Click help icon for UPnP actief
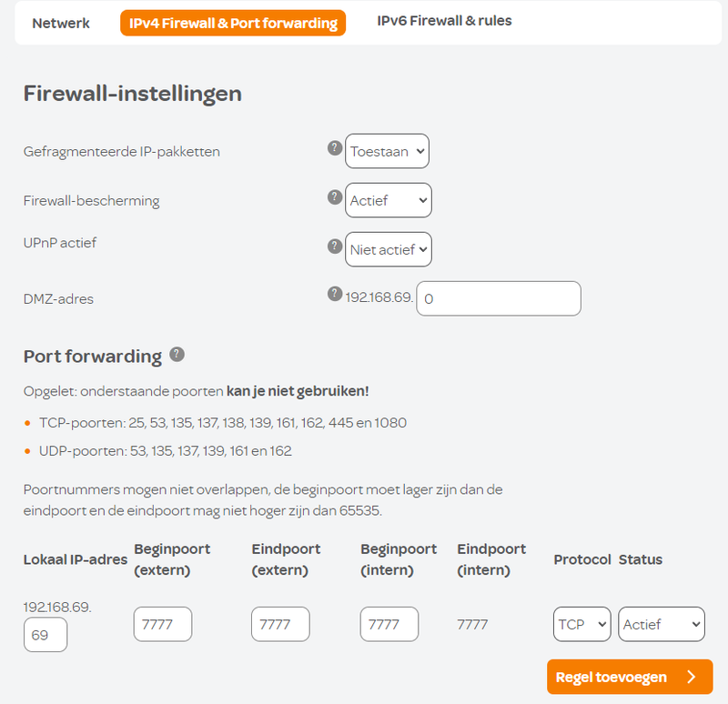This screenshot has height=704, width=728. [x=334, y=246]
